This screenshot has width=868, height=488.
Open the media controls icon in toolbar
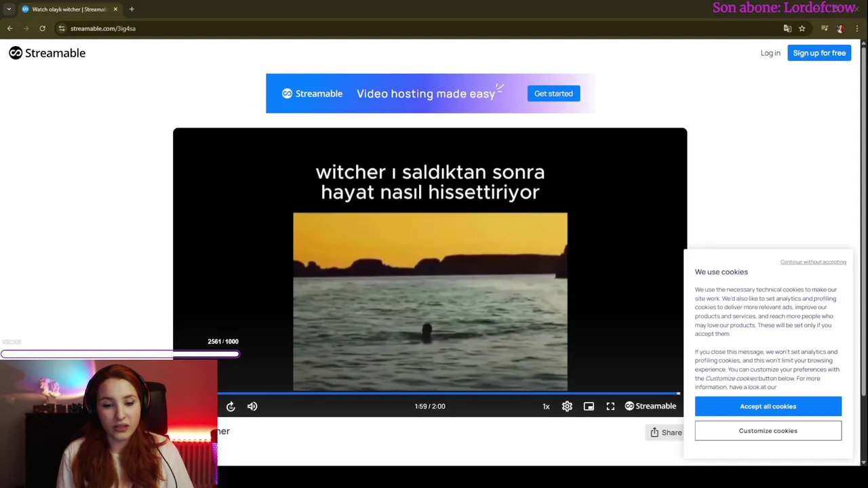click(x=824, y=28)
